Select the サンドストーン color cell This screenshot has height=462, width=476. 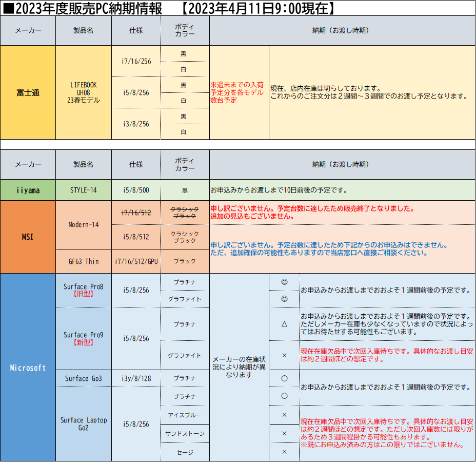[185, 433]
